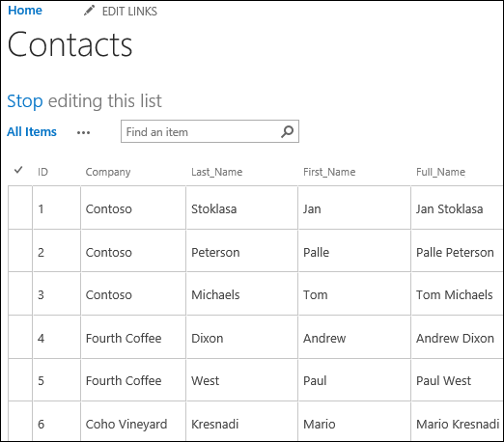The image size is (504, 442).
Task: Click Stop to finish editing list
Action: [x=25, y=101]
